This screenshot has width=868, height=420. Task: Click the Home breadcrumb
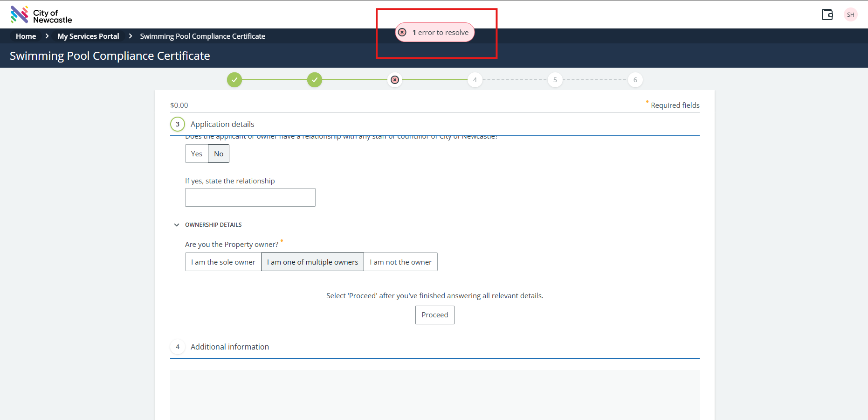click(26, 36)
